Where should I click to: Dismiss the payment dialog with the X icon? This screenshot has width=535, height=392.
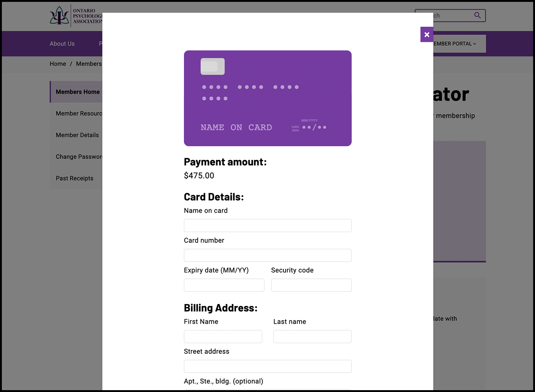(427, 34)
